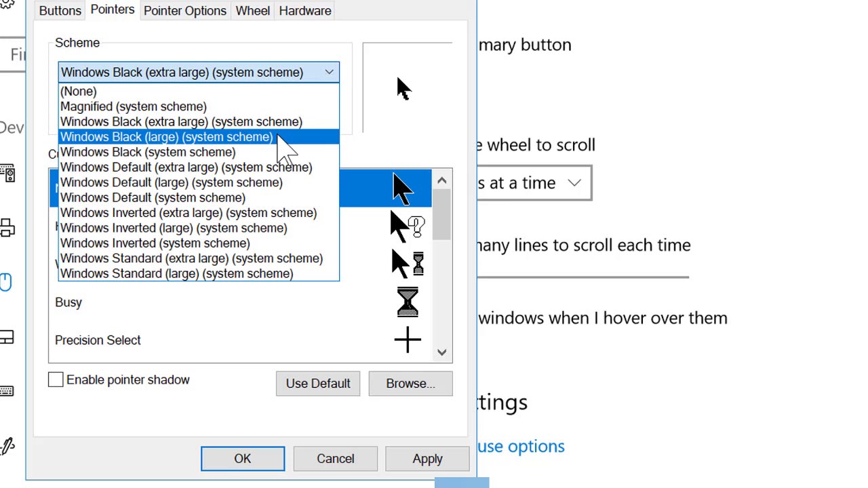Pick Windows Standard (extra large) scheme

199,258
